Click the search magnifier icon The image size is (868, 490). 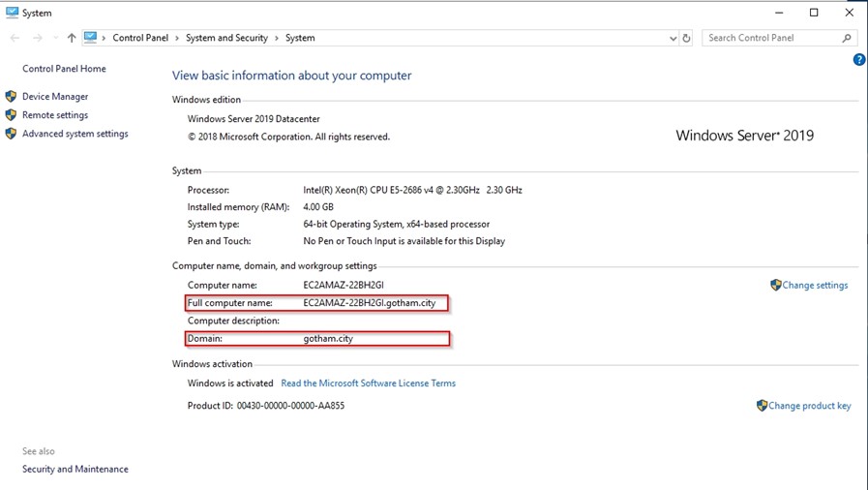847,38
